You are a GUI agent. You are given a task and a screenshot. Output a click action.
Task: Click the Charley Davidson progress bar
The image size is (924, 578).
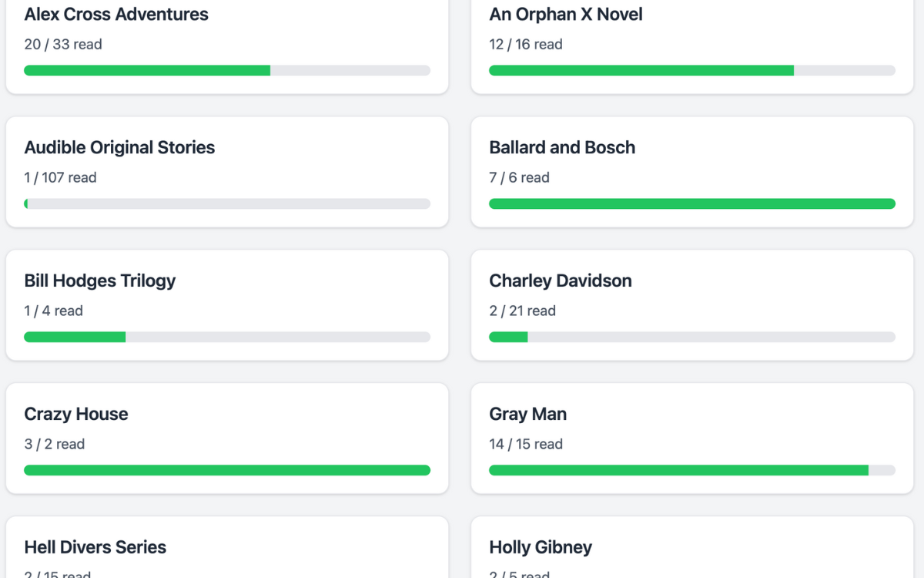pos(692,337)
